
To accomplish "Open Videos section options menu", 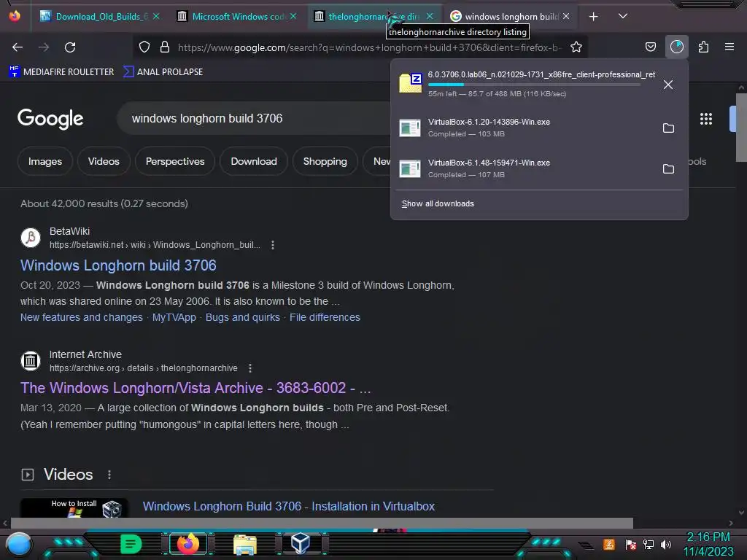I will coord(109,475).
